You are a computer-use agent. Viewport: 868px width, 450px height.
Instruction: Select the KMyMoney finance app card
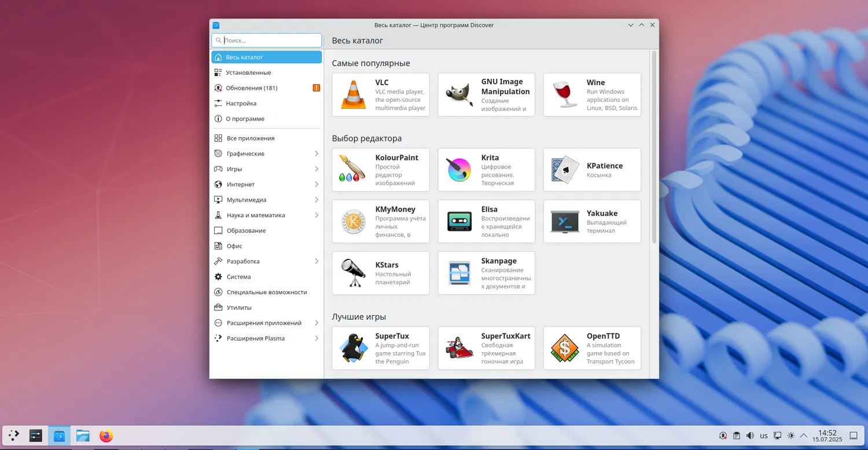coord(381,221)
